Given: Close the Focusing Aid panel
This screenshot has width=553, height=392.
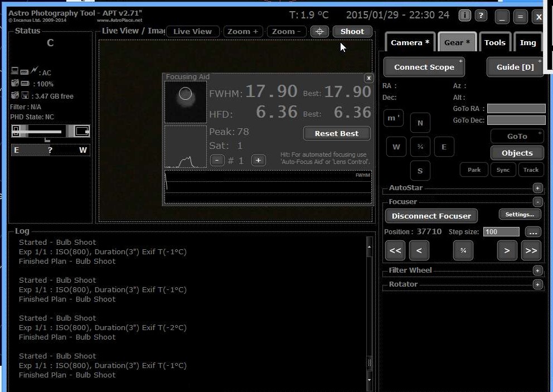Looking at the screenshot, I should [x=368, y=78].
